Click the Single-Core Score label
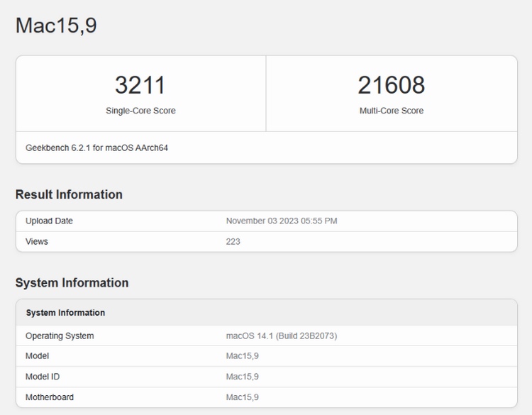 (x=140, y=111)
